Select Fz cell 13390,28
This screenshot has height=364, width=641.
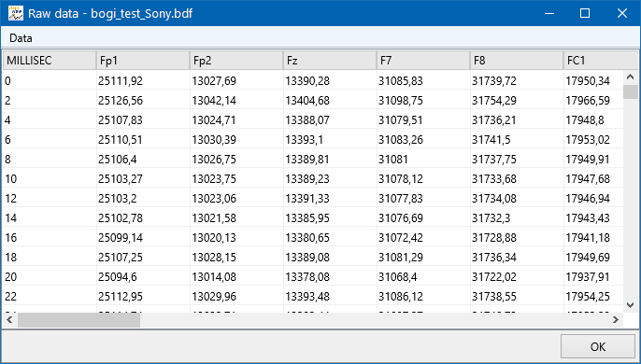coord(330,81)
